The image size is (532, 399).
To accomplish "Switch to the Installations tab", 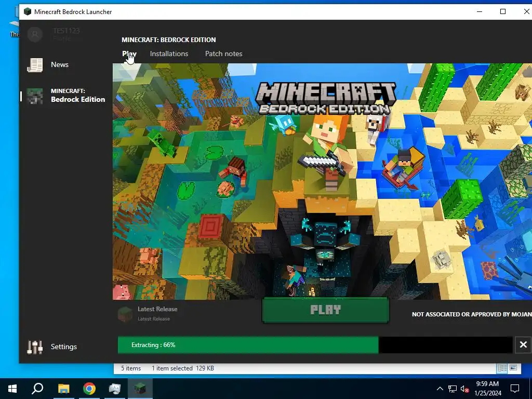I will [x=169, y=54].
